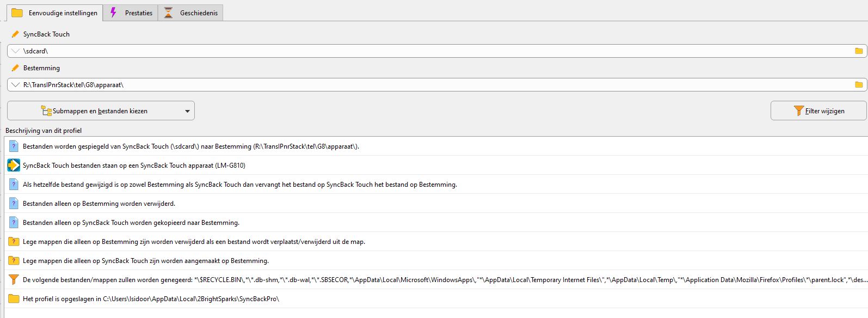868x318 pixels.
Task: Select 'Lege mappen ... worden verwijderd' description line
Action: click(436, 241)
